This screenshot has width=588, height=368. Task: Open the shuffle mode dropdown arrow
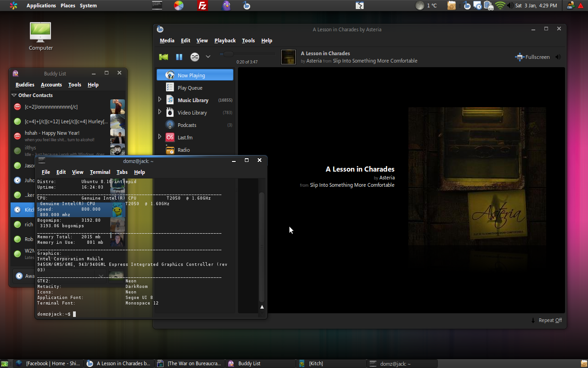[208, 57]
